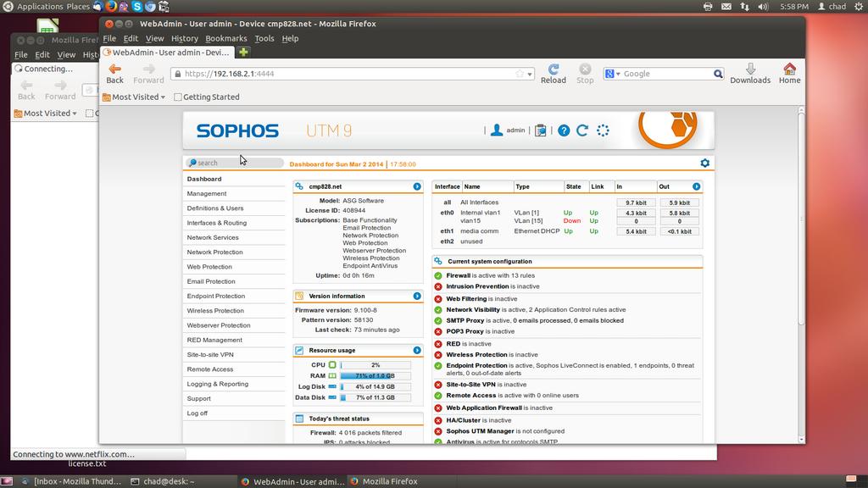Image resolution: width=868 pixels, height=488 pixels.
Task: Open the Tools menu
Action: pyautogui.click(x=264, y=38)
